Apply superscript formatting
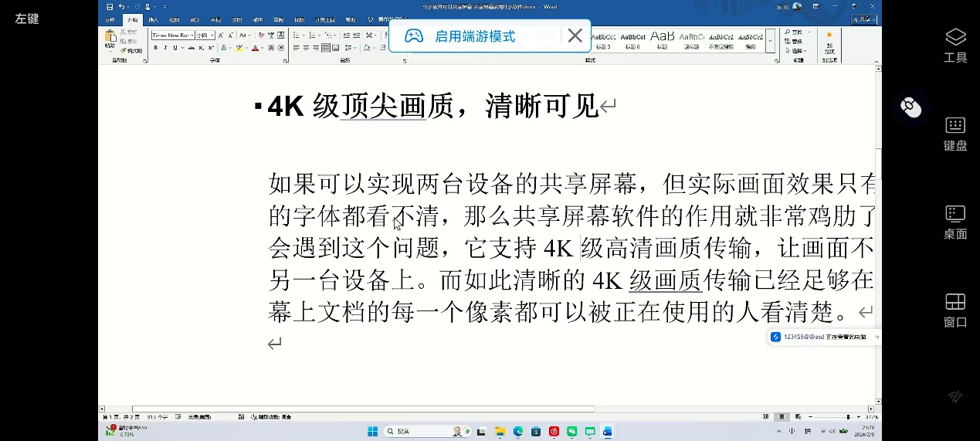The image size is (980, 441). tap(211, 48)
